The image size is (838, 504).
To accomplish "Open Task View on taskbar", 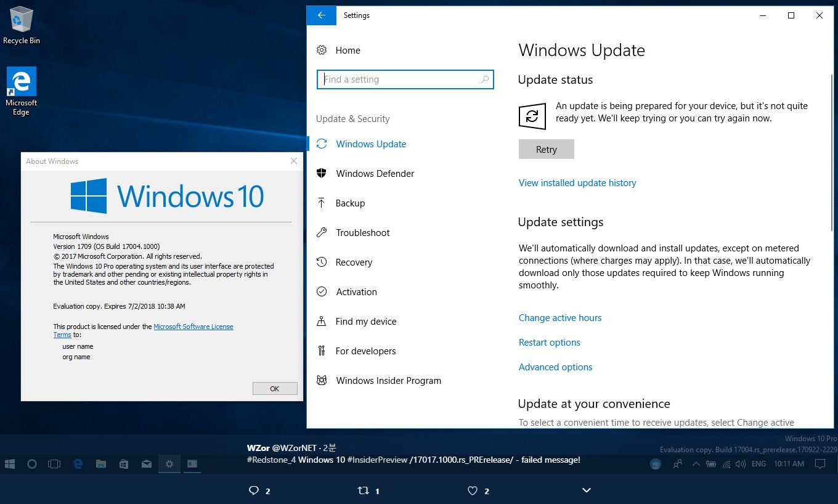I will coord(55,464).
